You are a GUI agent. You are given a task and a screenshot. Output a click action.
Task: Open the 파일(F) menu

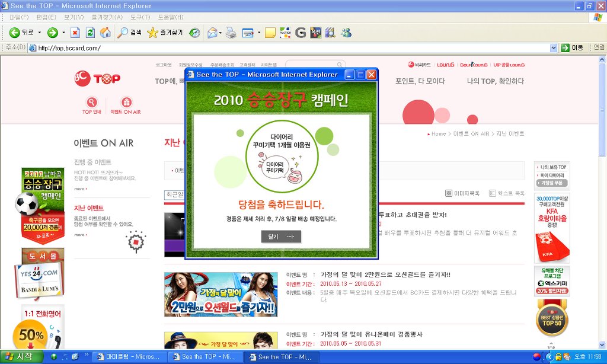pyautogui.click(x=19, y=17)
